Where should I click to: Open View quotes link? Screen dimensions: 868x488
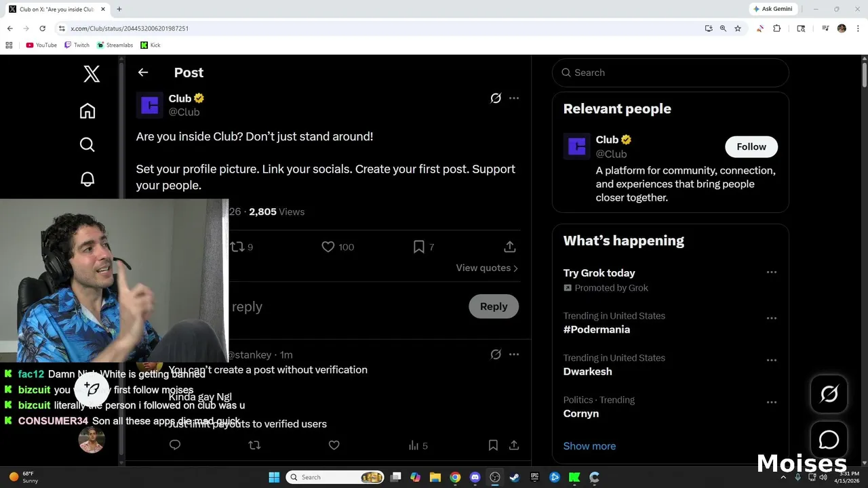pyautogui.click(x=487, y=268)
